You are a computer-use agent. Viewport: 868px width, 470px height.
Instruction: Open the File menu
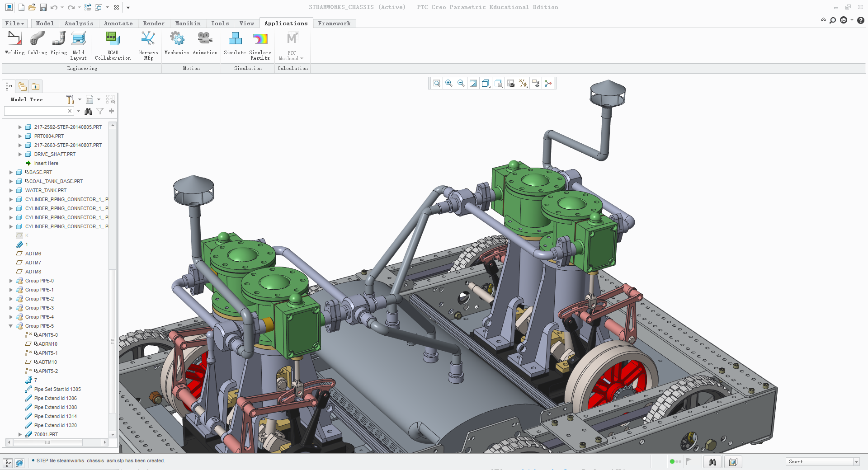click(x=14, y=23)
